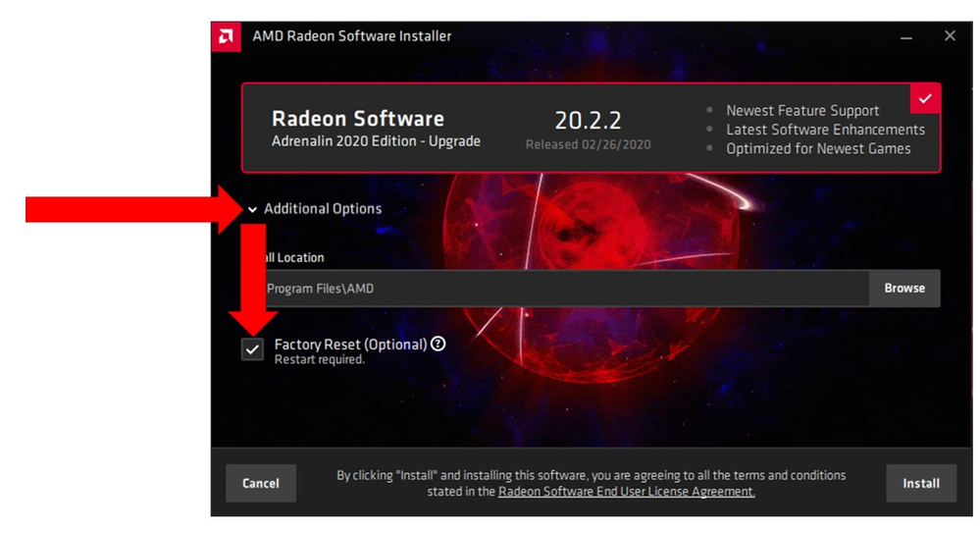Click the 'Optimized for Newest Games' bullet text

(x=818, y=149)
